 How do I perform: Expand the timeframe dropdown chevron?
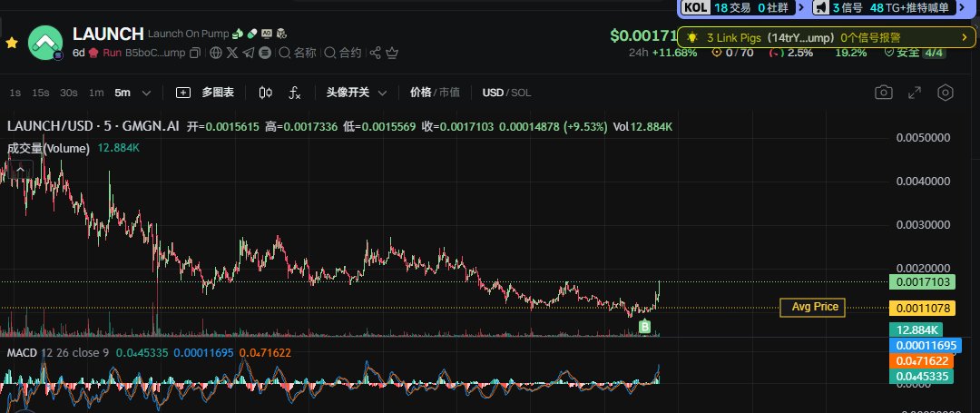click(x=146, y=93)
